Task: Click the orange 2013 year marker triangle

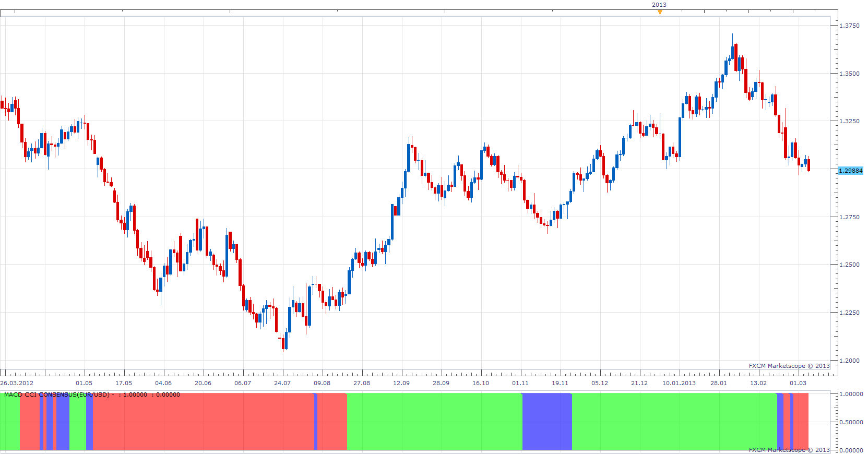Action: [660, 13]
